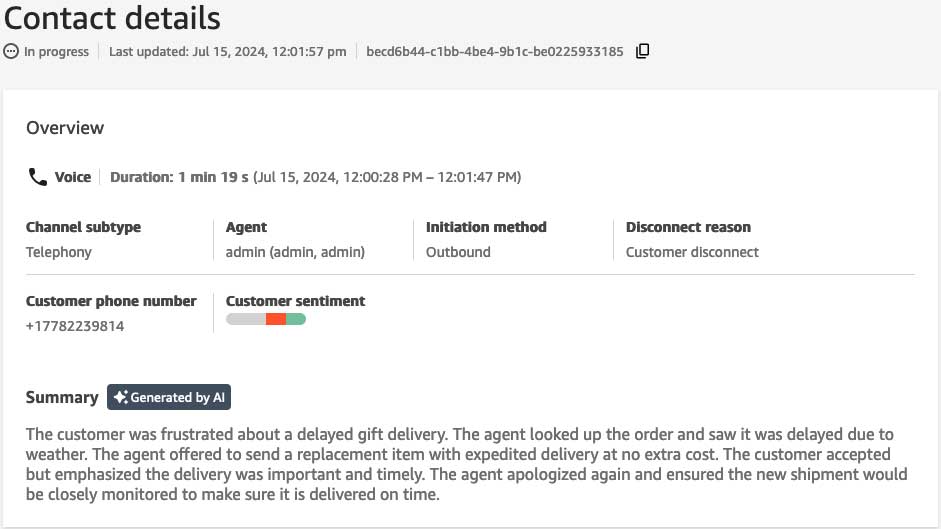The height and width of the screenshot is (529, 941).
Task: Click the Overview section heading
Action: pos(65,128)
